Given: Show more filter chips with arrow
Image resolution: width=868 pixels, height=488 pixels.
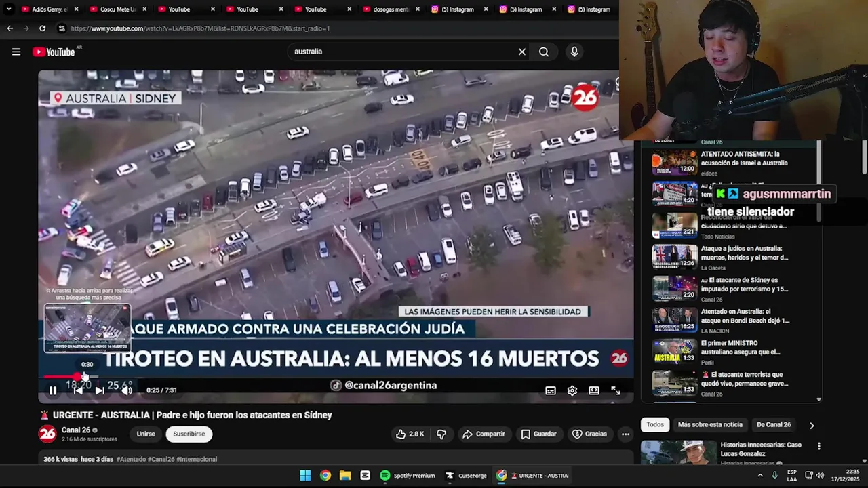Looking at the screenshot, I should pyautogui.click(x=812, y=425).
